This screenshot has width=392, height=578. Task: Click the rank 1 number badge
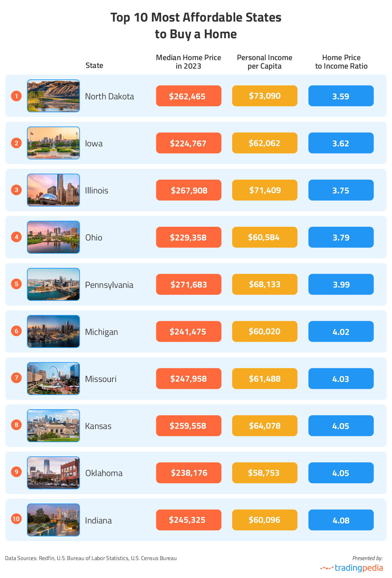click(16, 96)
